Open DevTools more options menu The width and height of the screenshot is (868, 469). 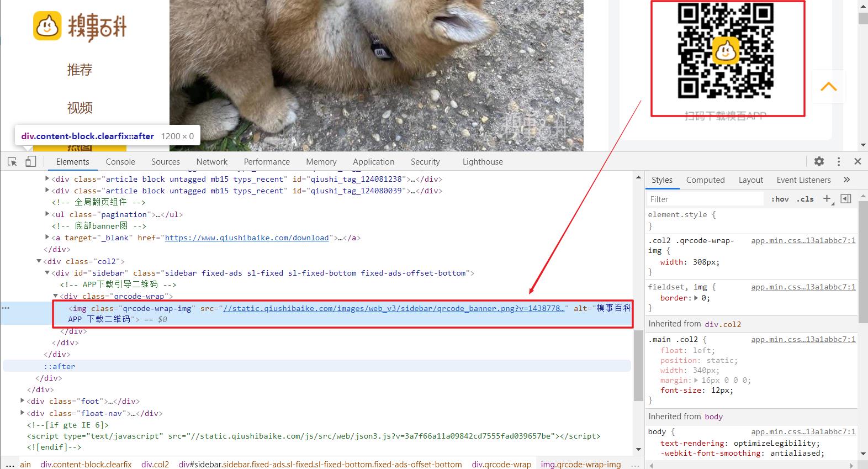tap(839, 161)
